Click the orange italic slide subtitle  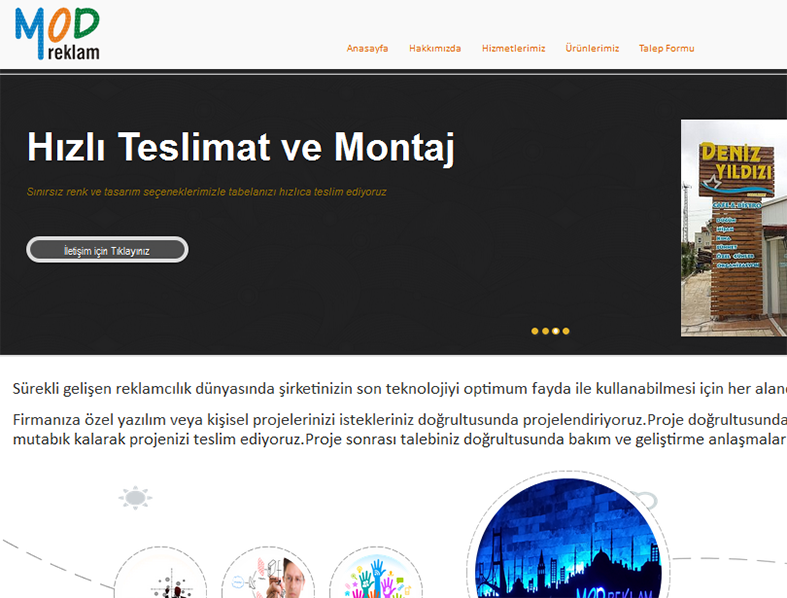click(206, 191)
